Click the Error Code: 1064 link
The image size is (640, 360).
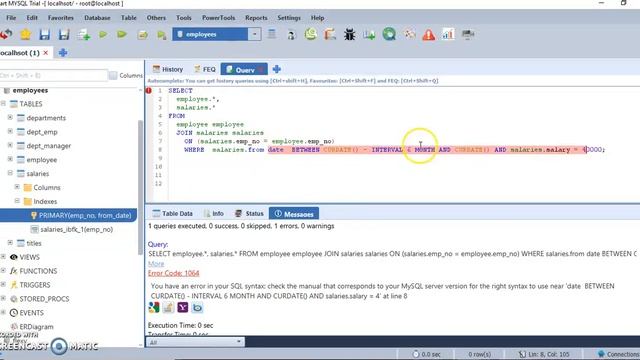pyautogui.click(x=173, y=273)
